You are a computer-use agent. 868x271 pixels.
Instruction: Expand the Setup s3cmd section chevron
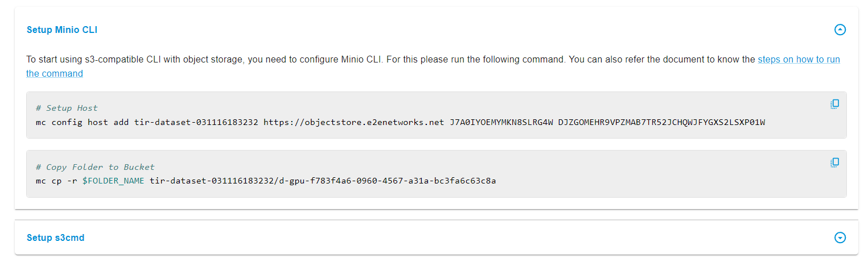(840, 237)
